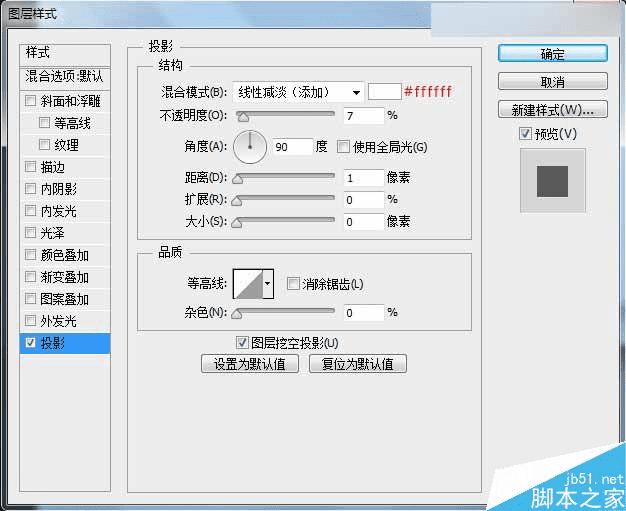Click the 不透明度 slider
626x511 pixels.
pos(285,115)
